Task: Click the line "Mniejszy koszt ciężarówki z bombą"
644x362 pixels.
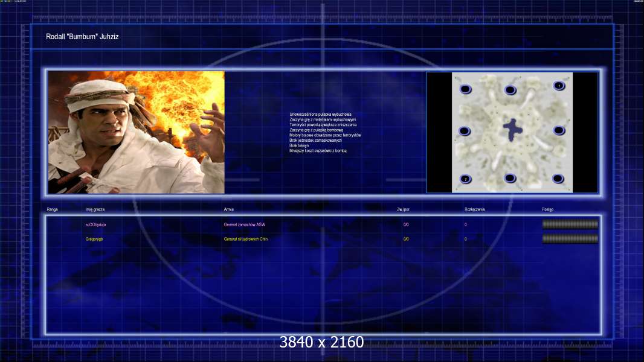Action: (318, 151)
